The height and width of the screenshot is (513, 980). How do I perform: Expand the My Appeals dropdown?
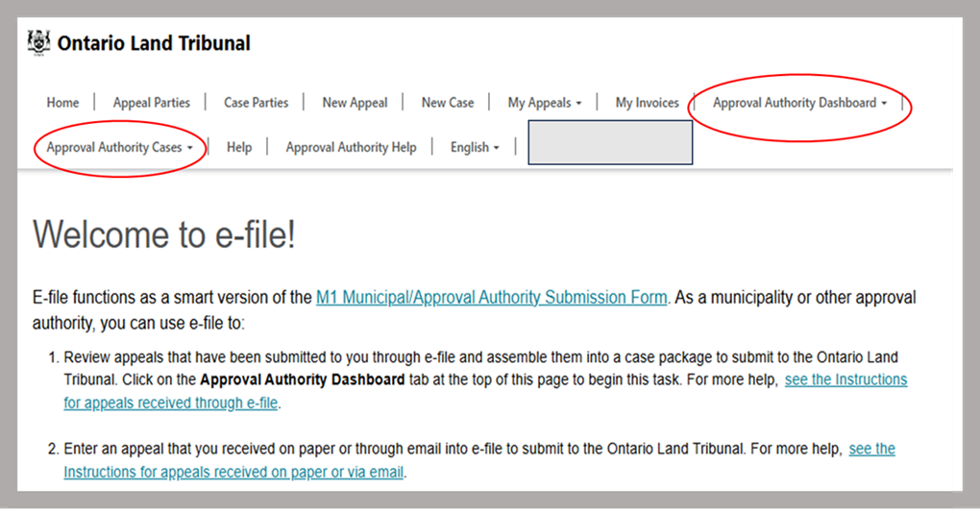[x=545, y=103]
